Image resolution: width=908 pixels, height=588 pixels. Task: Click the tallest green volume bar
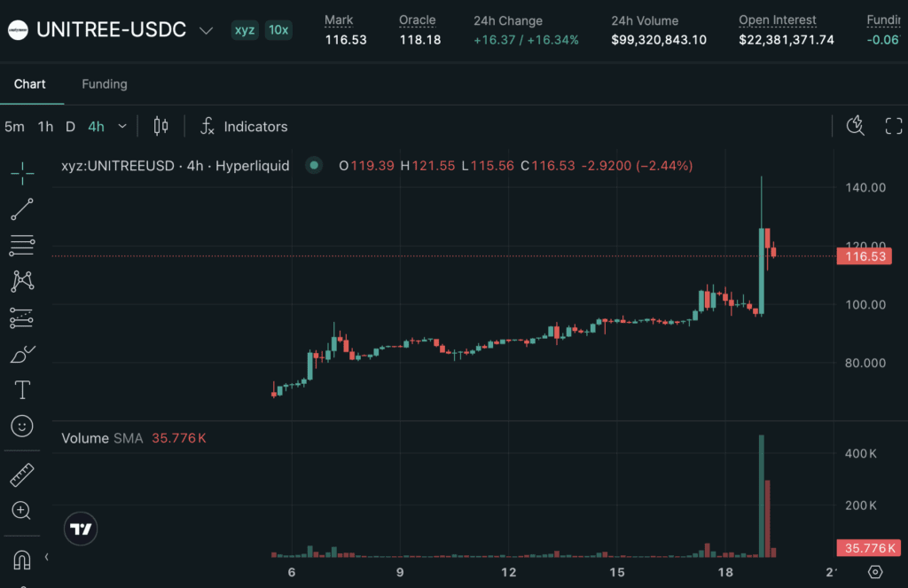[762, 496]
